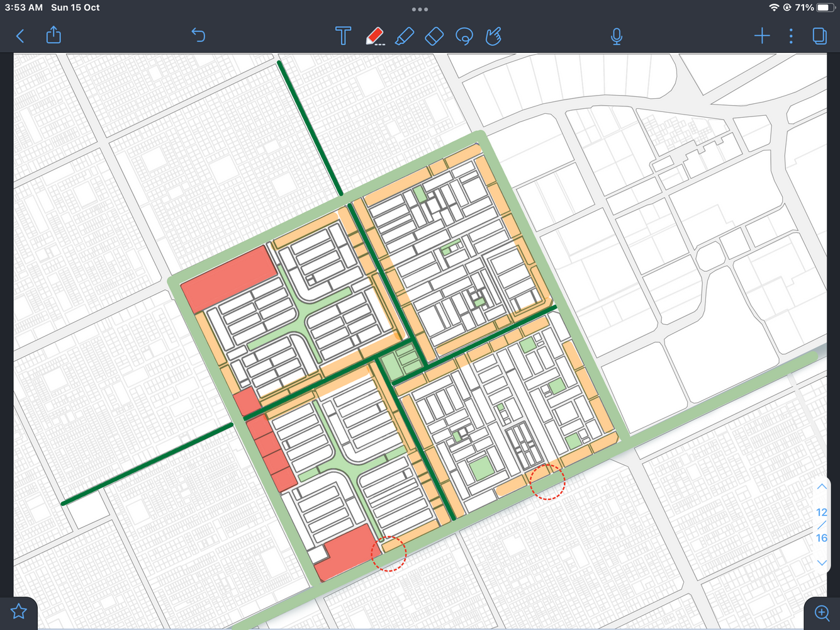The width and height of the screenshot is (840, 630).
Task: Activate the hand pointer tool
Action: 494,36
